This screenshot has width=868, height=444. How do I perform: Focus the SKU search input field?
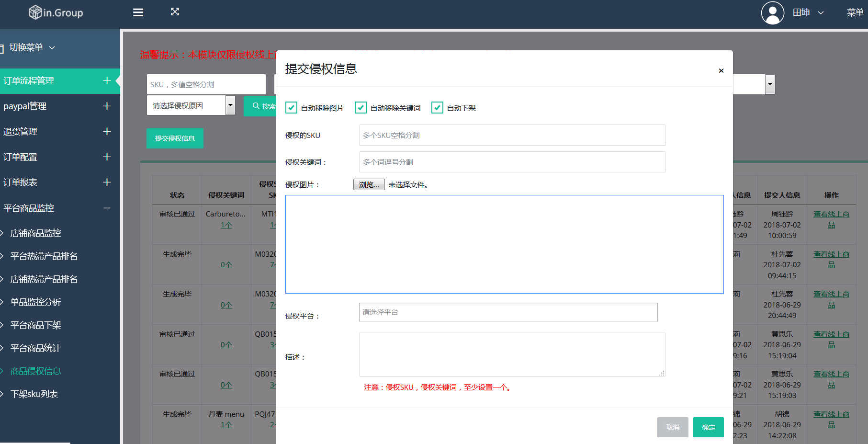pyautogui.click(x=206, y=84)
